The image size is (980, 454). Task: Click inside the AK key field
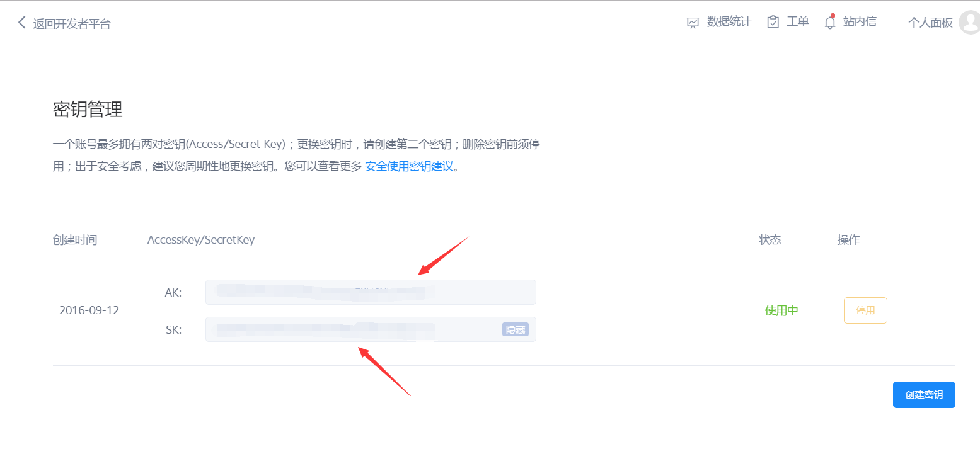[371, 292]
